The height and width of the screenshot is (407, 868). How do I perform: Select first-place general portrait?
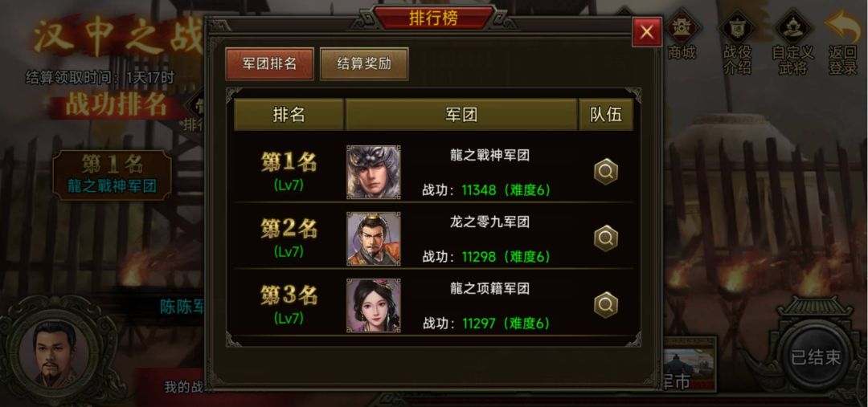click(x=373, y=172)
